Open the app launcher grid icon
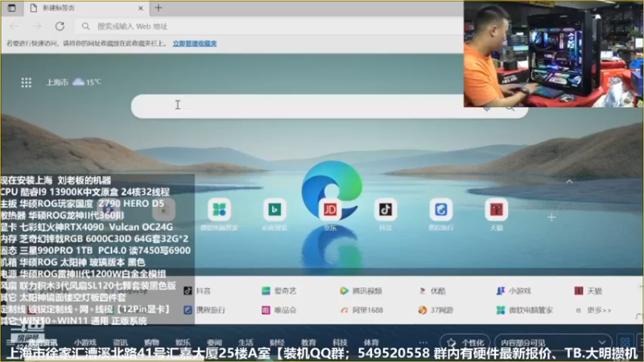This screenshot has height=362, width=644. (x=27, y=83)
